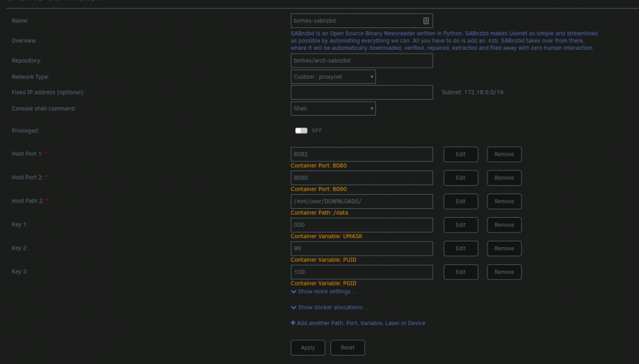
Task: Remove the UMASK variable Key 1
Action: [504, 225]
